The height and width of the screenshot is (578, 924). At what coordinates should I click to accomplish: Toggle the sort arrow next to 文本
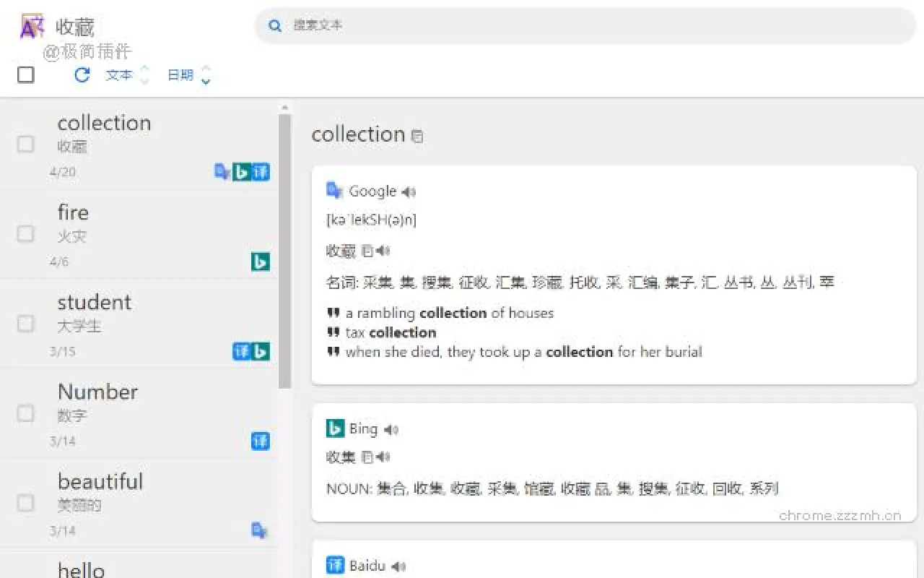coord(144,74)
